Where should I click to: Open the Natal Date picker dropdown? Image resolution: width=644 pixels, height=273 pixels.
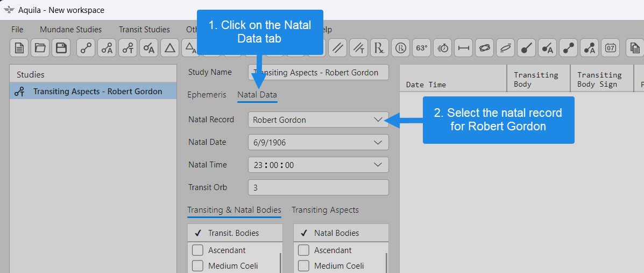click(378, 143)
